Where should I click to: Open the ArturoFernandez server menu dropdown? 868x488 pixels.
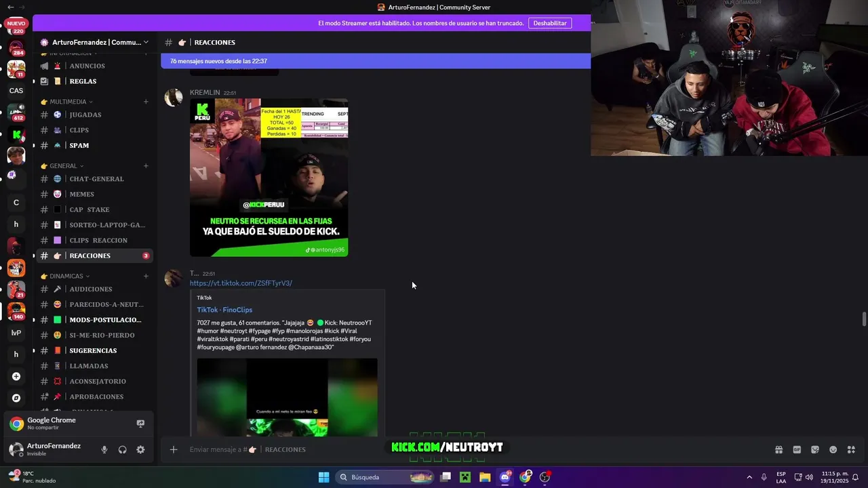click(x=145, y=42)
